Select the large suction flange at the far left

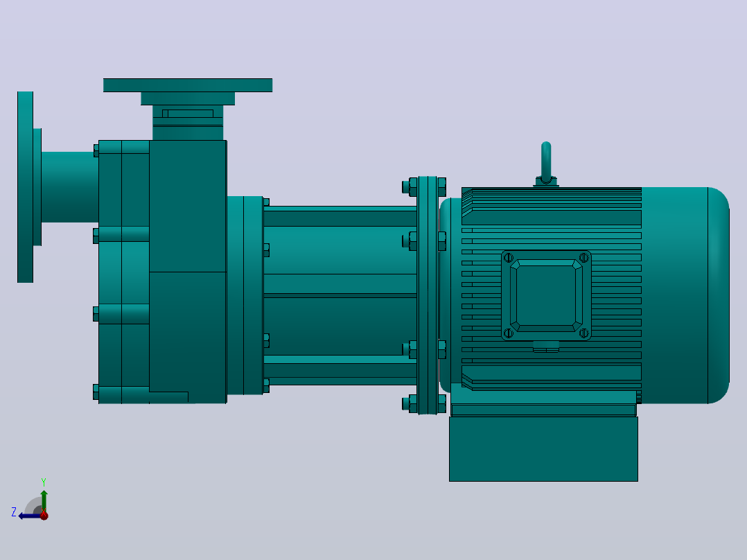[25, 187]
